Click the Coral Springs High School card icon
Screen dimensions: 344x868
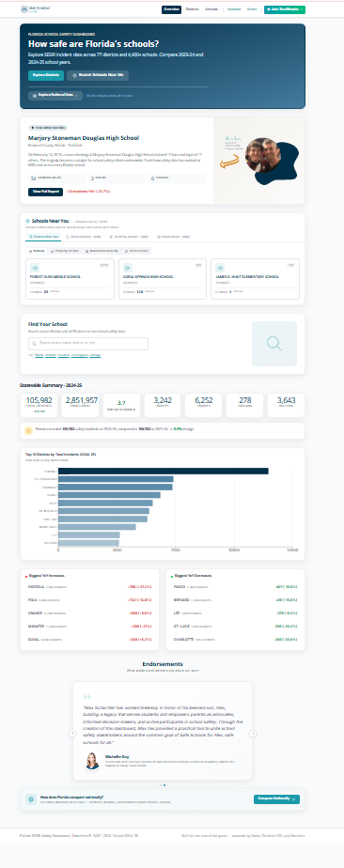[128, 268]
